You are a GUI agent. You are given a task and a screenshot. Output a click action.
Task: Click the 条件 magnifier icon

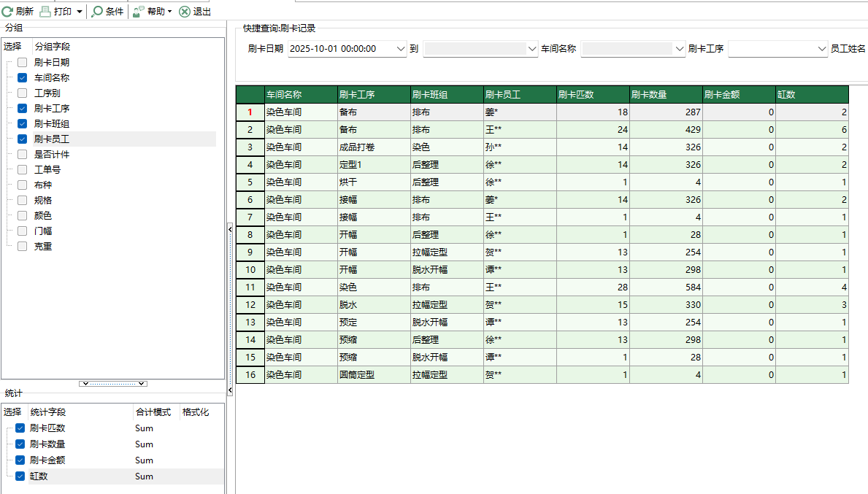(x=97, y=11)
